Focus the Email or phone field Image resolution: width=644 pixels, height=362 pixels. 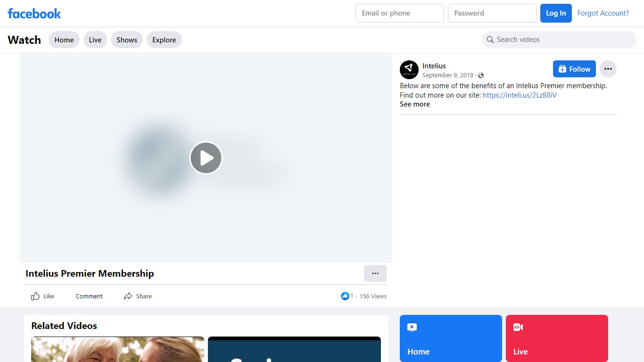(x=400, y=13)
